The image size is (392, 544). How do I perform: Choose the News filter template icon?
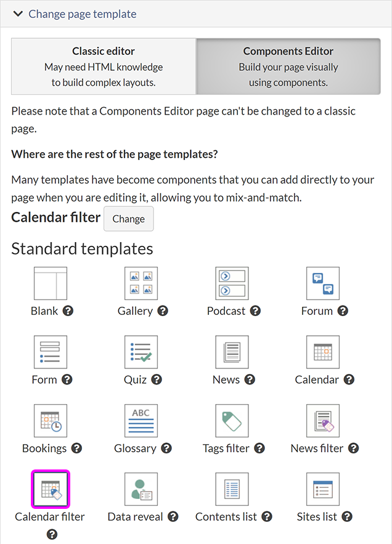coord(323,421)
